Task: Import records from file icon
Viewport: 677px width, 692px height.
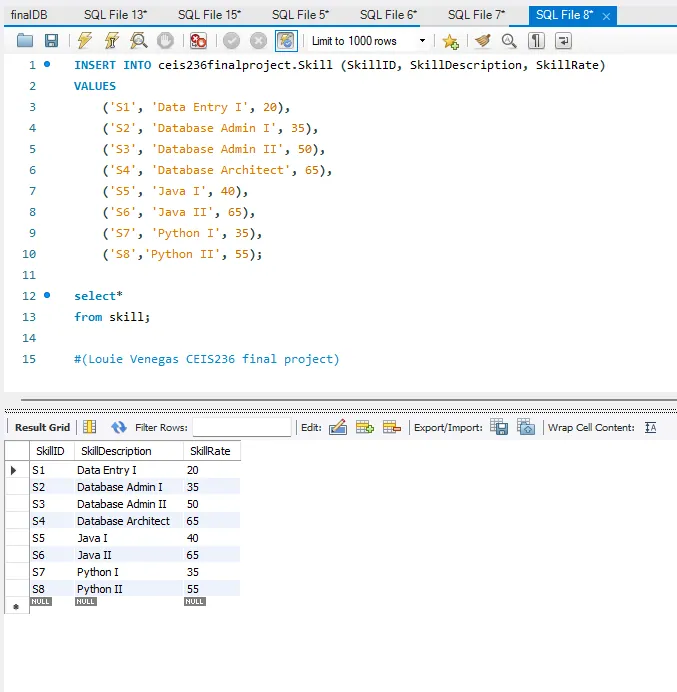Action: 526,427
